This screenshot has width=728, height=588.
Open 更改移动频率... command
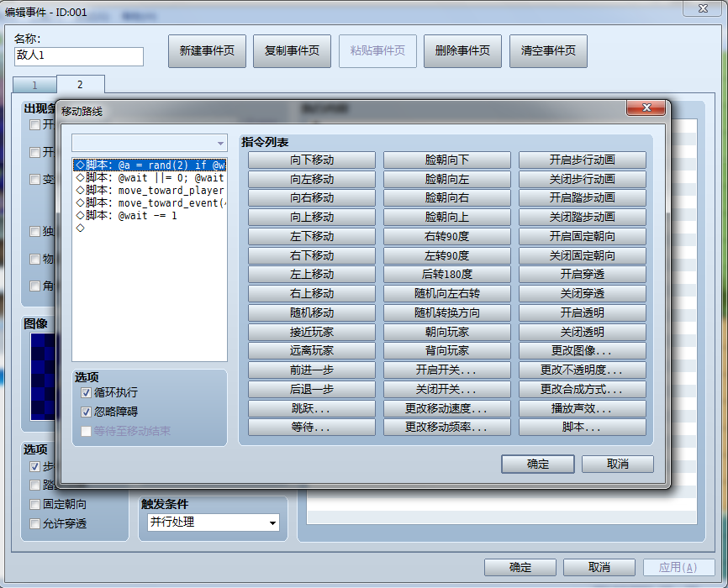(446, 427)
